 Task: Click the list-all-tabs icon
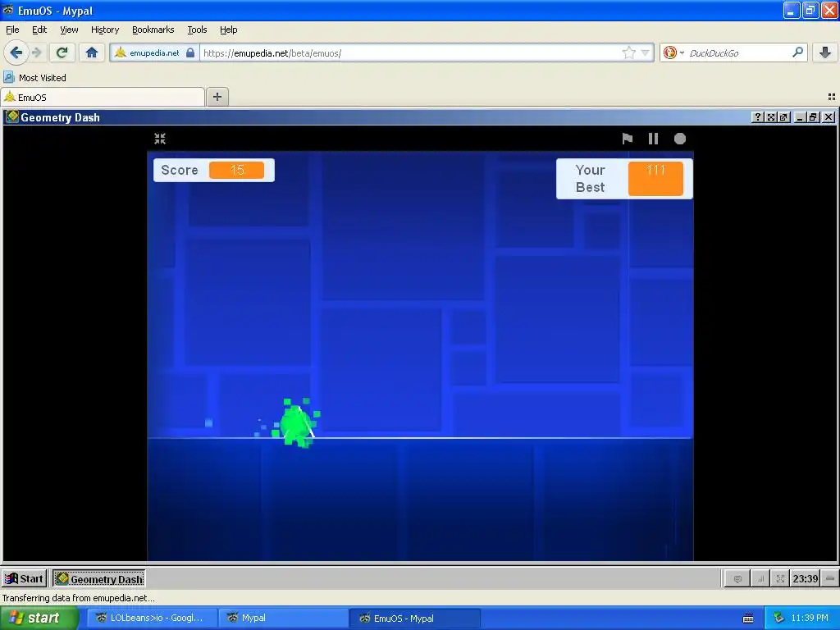pyautogui.click(x=832, y=97)
